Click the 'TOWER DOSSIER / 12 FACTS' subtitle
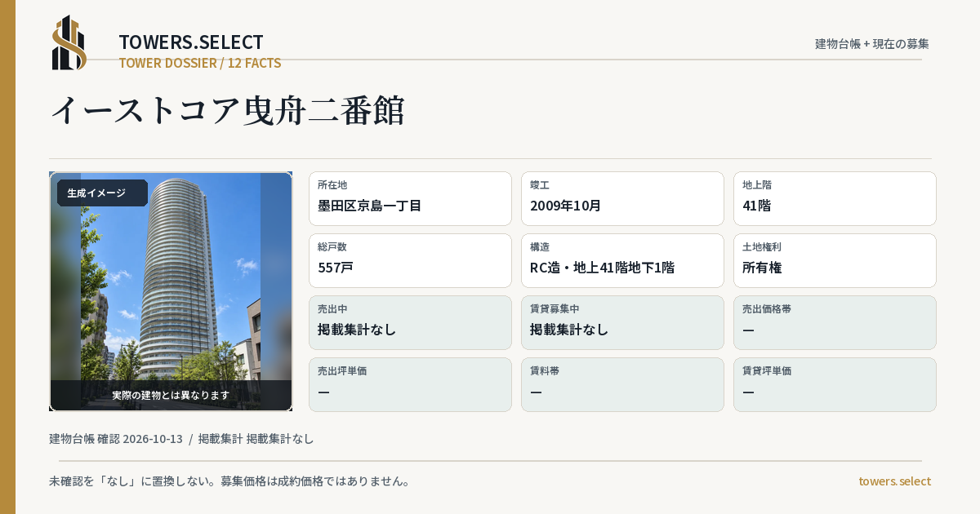The height and width of the screenshot is (514, 980). click(x=200, y=63)
